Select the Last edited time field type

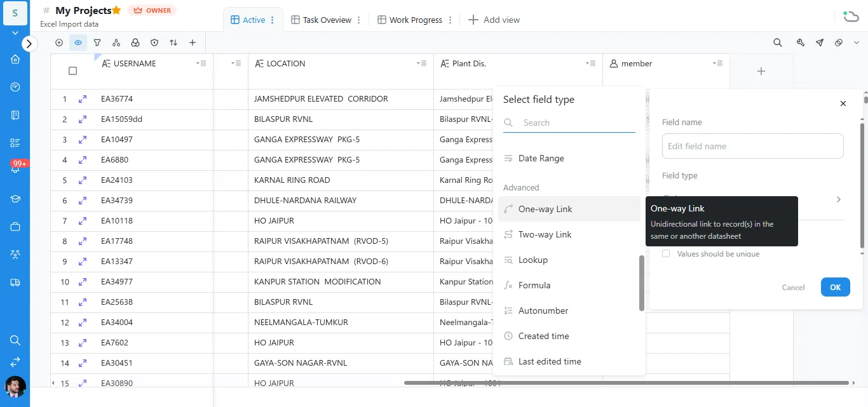click(569, 361)
